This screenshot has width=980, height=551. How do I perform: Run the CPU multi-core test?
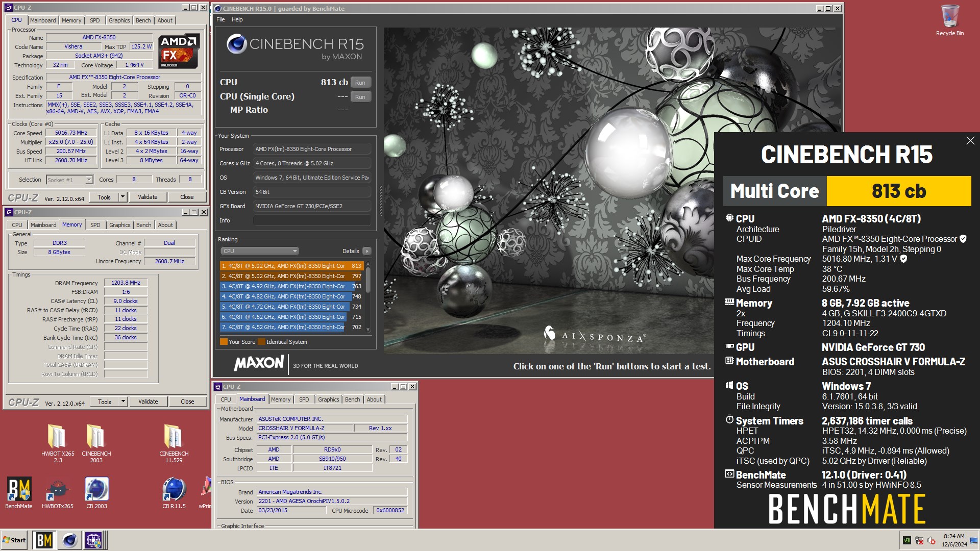point(360,83)
